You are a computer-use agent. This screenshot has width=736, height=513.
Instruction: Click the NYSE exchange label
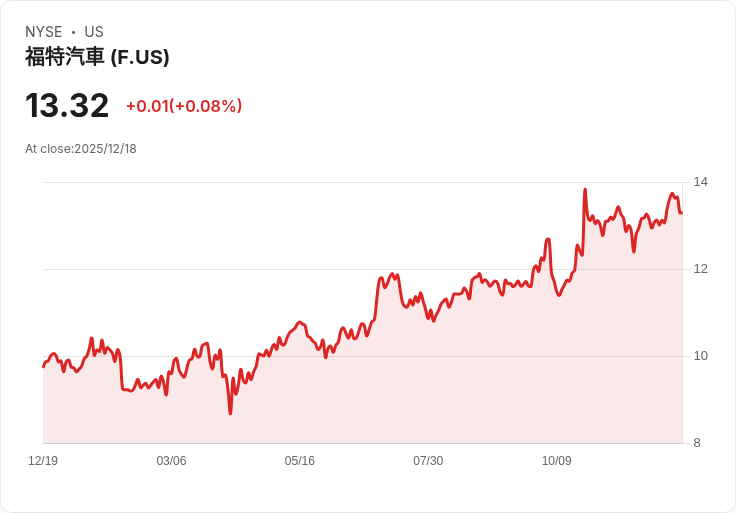click(43, 32)
